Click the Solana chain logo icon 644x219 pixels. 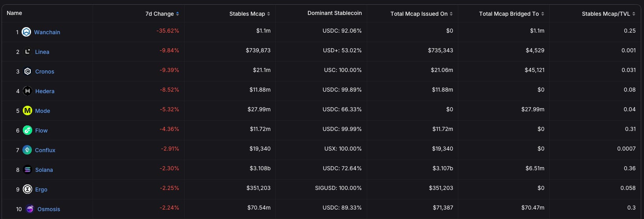click(x=27, y=170)
